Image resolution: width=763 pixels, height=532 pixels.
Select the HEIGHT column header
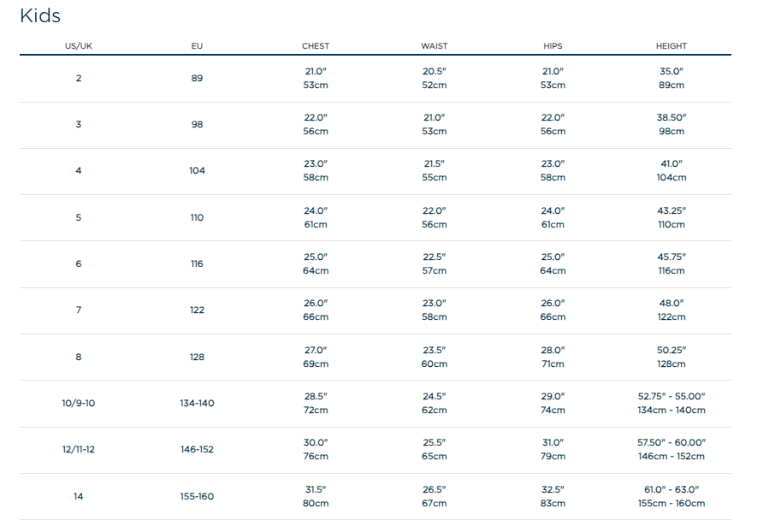671,46
